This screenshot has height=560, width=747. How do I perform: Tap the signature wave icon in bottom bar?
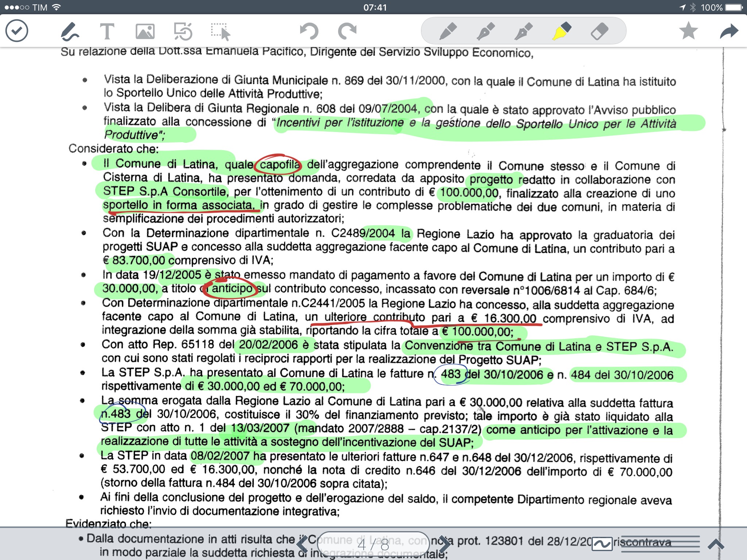coord(602,545)
